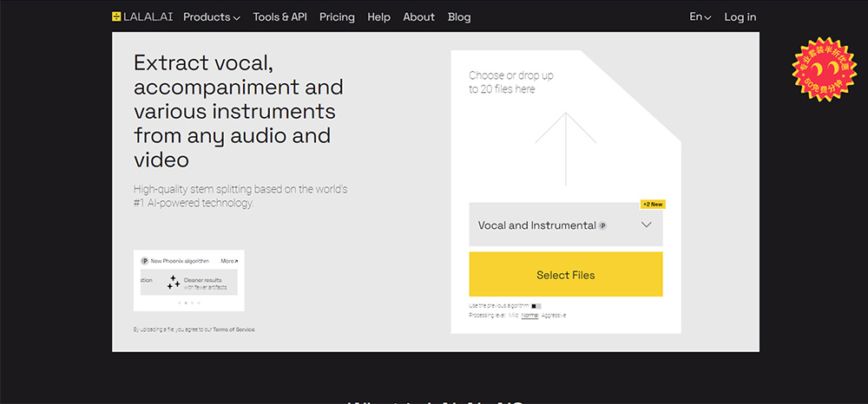Click the carousel pagination dots in promo card

tap(188, 303)
